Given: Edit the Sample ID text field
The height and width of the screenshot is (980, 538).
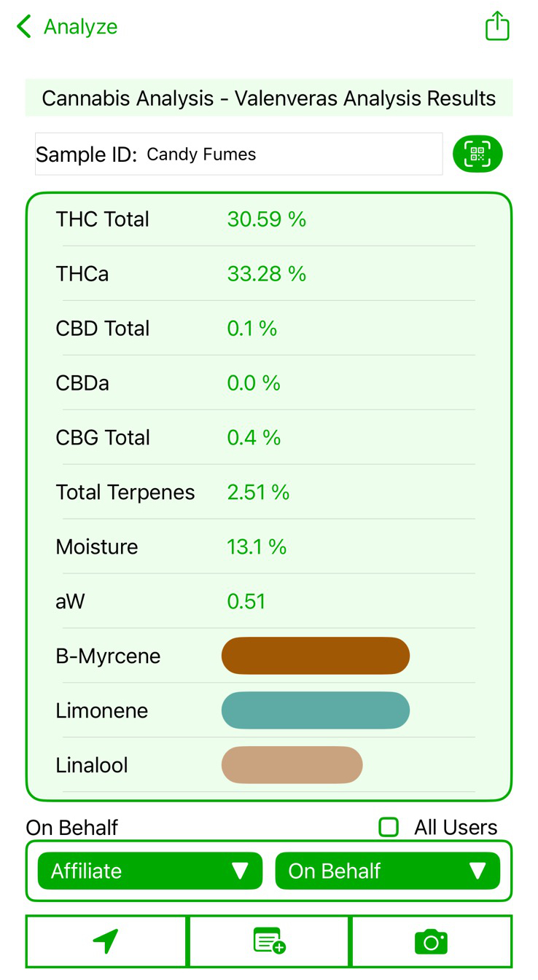Looking at the screenshot, I should pyautogui.click(x=292, y=154).
